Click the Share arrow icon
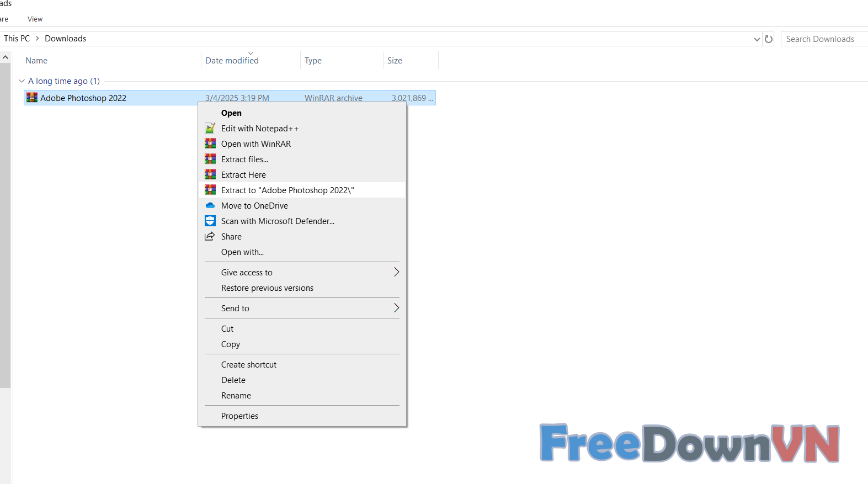This screenshot has width=868, height=484. (210, 237)
